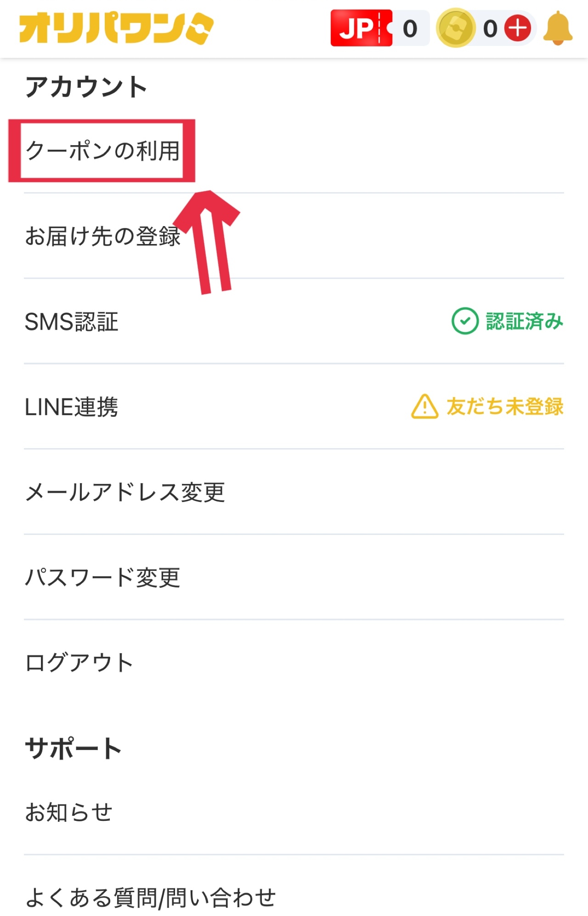
Task: Click the yellow warning triangle icon
Action: point(424,407)
